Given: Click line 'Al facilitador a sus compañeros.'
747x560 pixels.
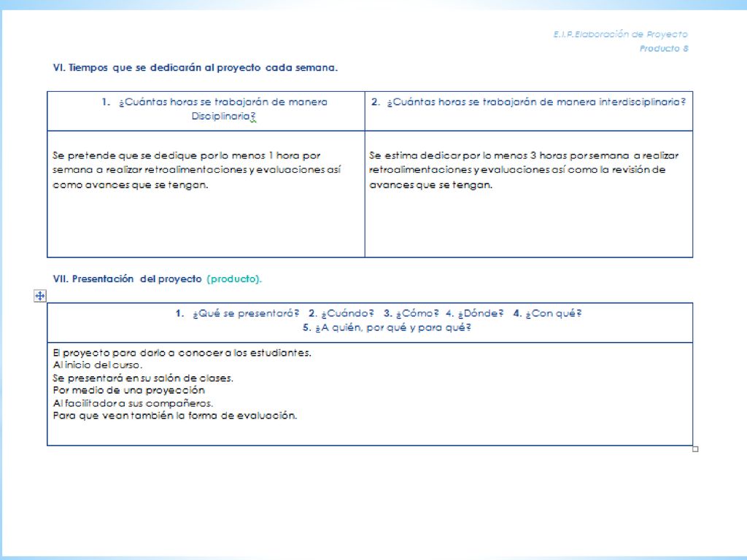Looking at the screenshot, I should 133,403.
